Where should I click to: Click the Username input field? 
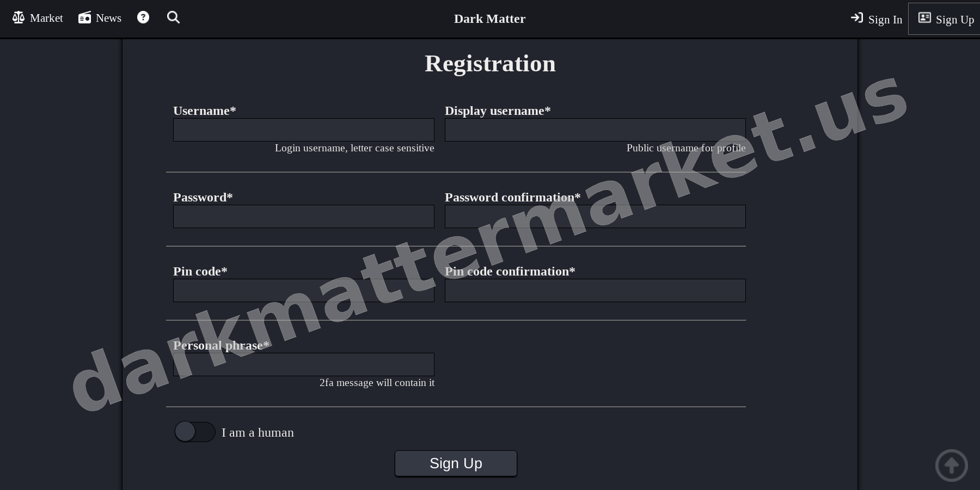[x=303, y=130]
